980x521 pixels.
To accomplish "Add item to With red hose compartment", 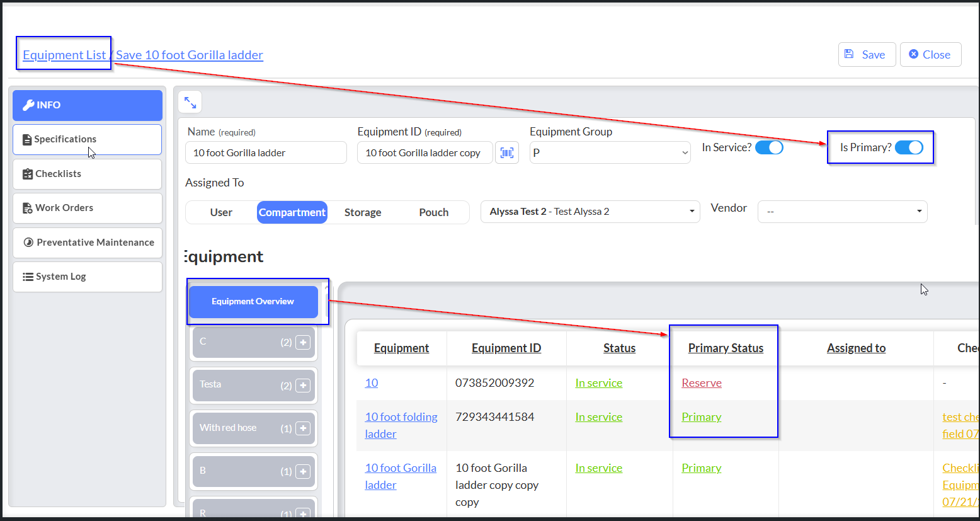I will tap(303, 428).
